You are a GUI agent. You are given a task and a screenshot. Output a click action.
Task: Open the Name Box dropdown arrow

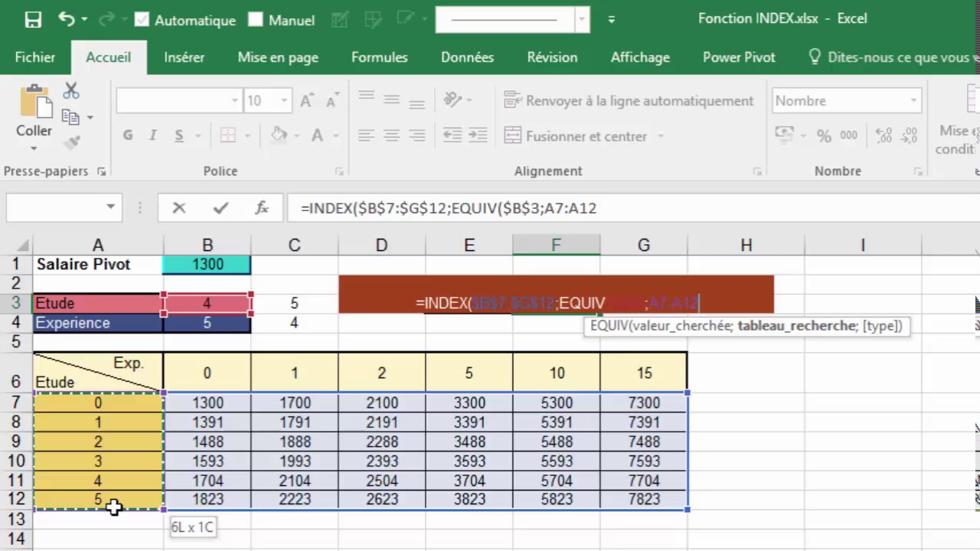[111, 207]
